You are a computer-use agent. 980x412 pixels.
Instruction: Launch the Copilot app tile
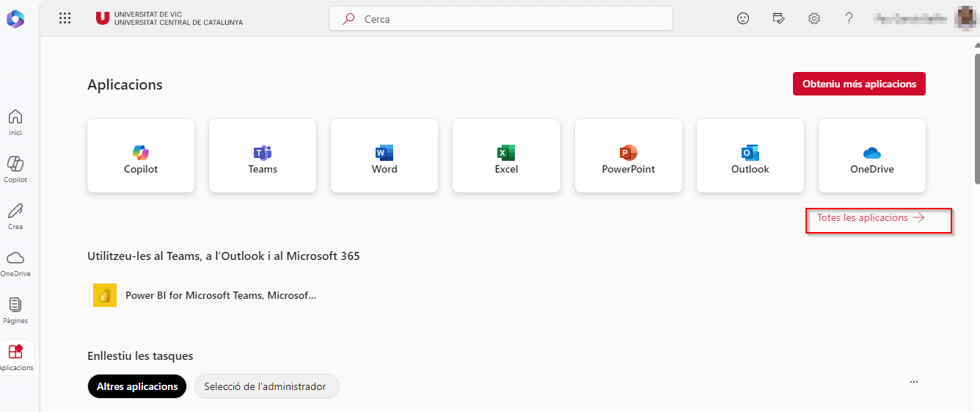(141, 156)
